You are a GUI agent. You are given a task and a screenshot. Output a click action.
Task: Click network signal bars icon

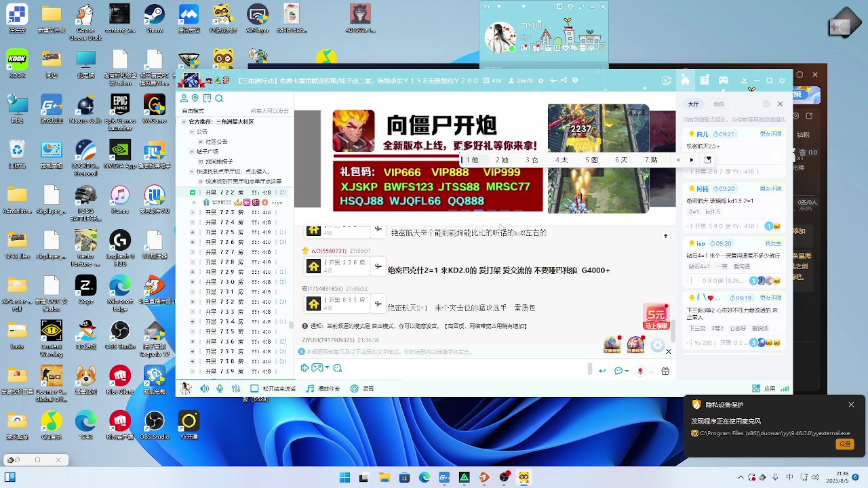[785, 388]
